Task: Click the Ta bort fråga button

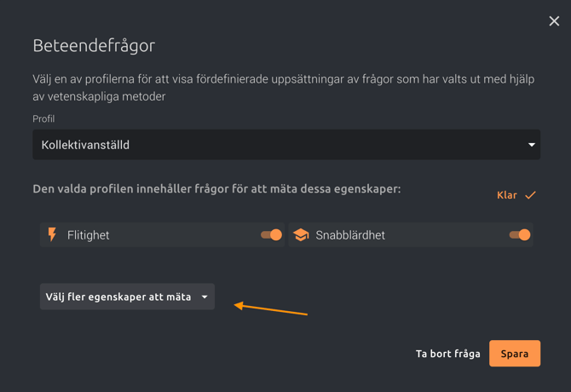Action: (447, 354)
